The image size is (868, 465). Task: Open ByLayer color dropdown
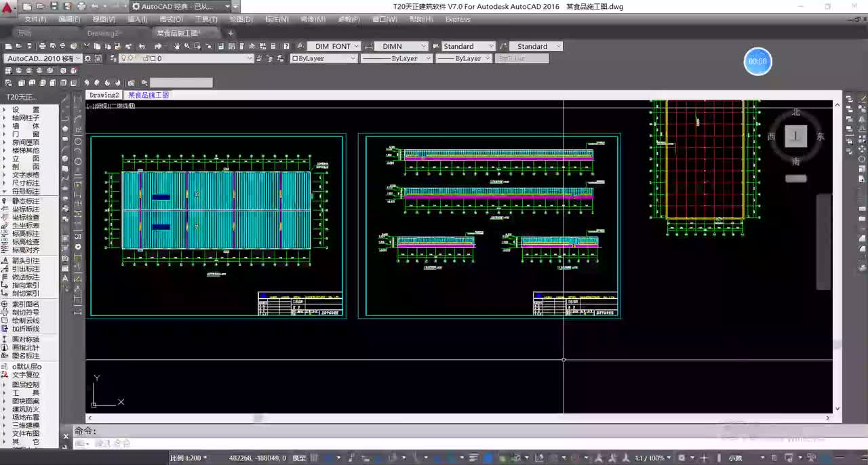coord(323,58)
